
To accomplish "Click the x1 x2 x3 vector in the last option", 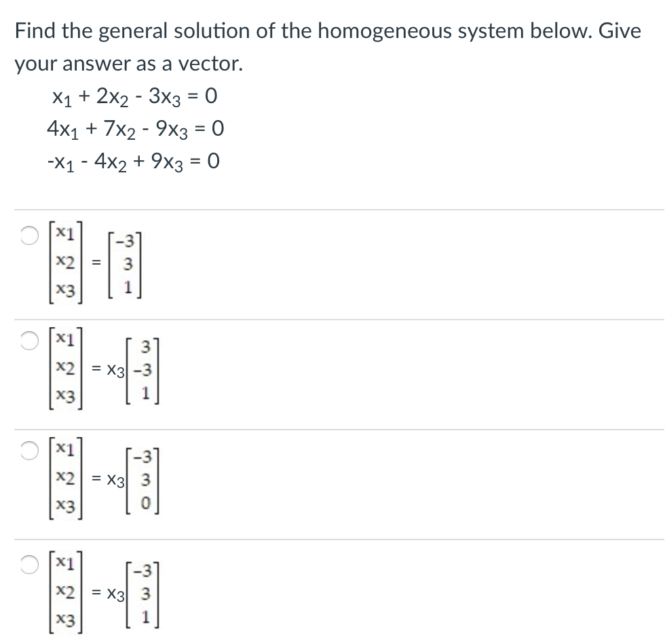I will coord(65,591).
